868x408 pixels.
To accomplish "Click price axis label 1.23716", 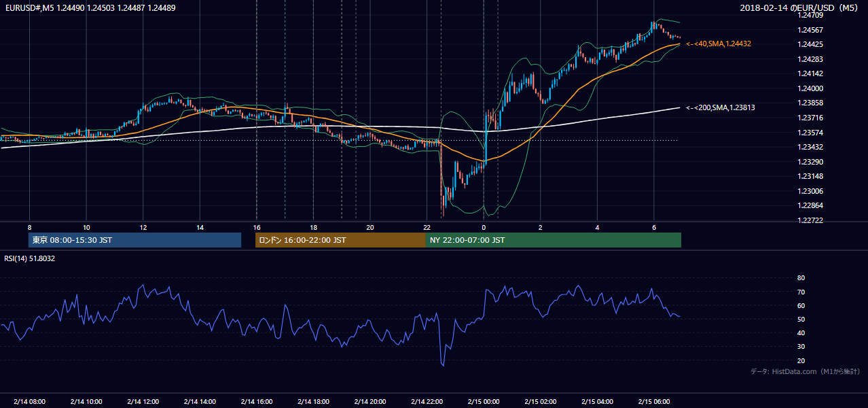I will pyautogui.click(x=810, y=118).
